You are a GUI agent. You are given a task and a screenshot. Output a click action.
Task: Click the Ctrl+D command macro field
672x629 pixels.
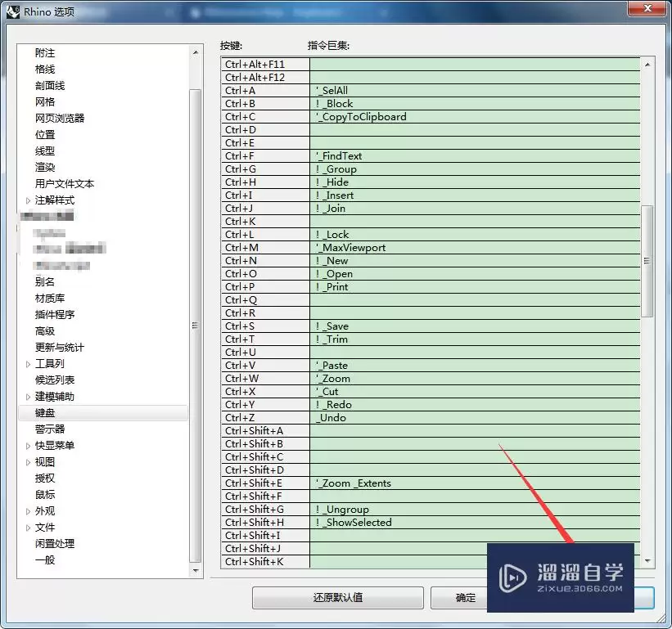(x=475, y=130)
